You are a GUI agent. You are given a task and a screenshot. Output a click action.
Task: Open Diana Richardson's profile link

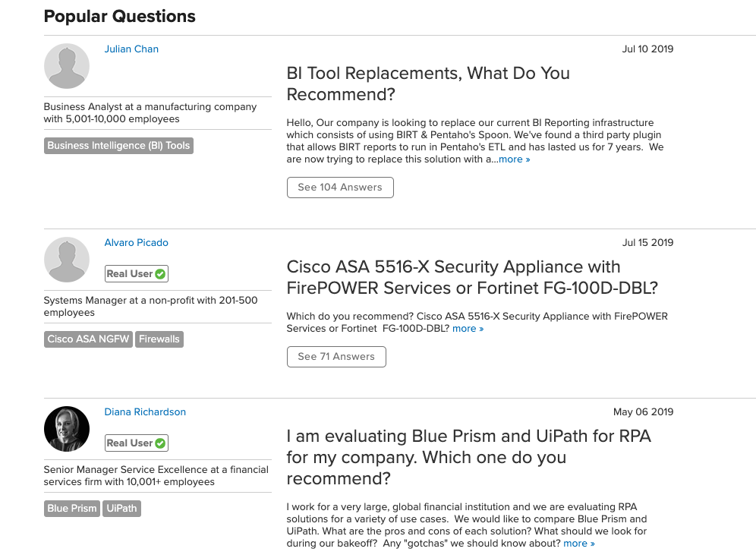(145, 412)
